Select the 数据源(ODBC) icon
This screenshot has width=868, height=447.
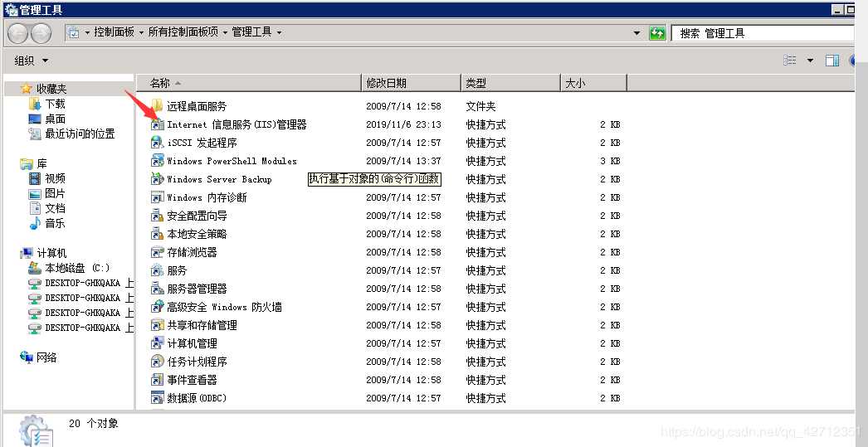(x=157, y=397)
